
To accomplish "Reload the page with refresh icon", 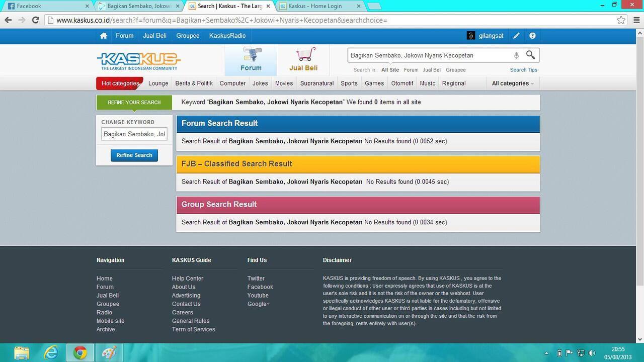I will pyautogui.click(x=35, y=20).
